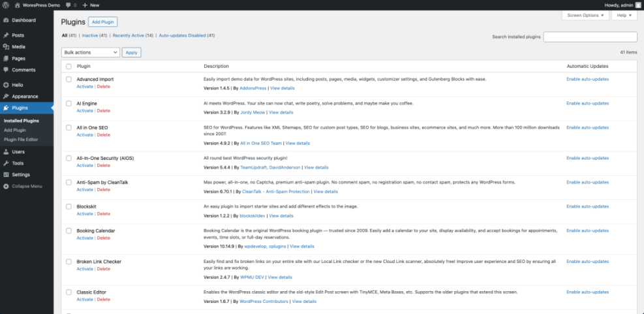Click the Settings icon in sidebar
Screen dimensions: 644x314
click(6, 175)
